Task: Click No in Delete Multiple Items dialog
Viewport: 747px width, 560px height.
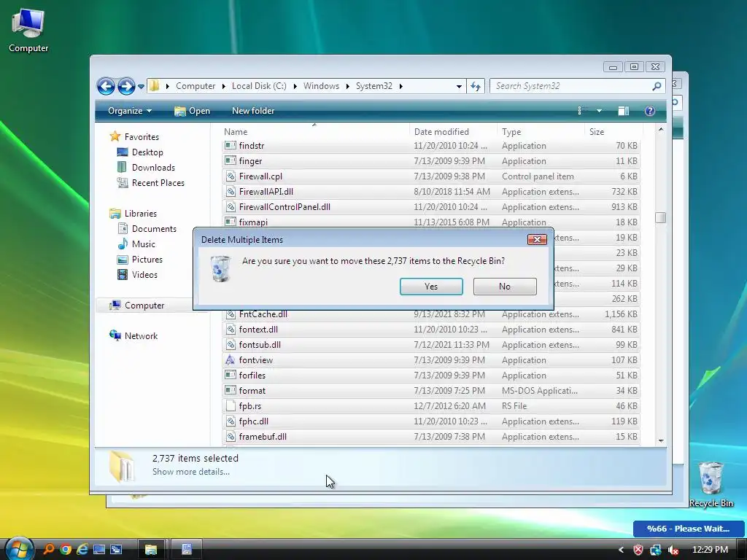Action: click(x=505, y=286)
